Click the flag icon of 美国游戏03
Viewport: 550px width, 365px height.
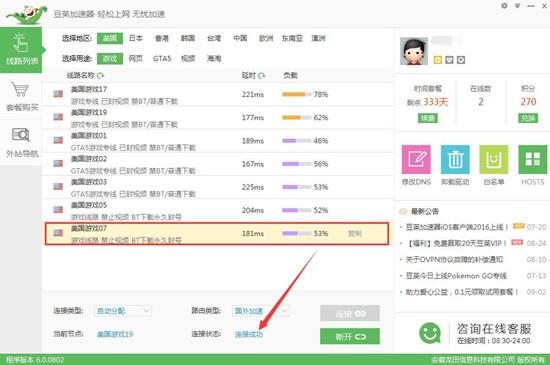pyautogui.click(x=58, y=186)
